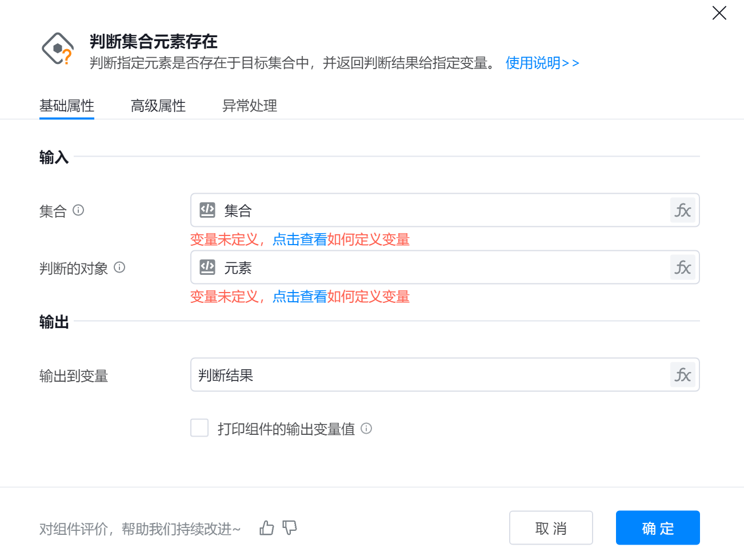Switch to the 高级属性 tab
Screen dimensions: 744x560
[158, 106]
